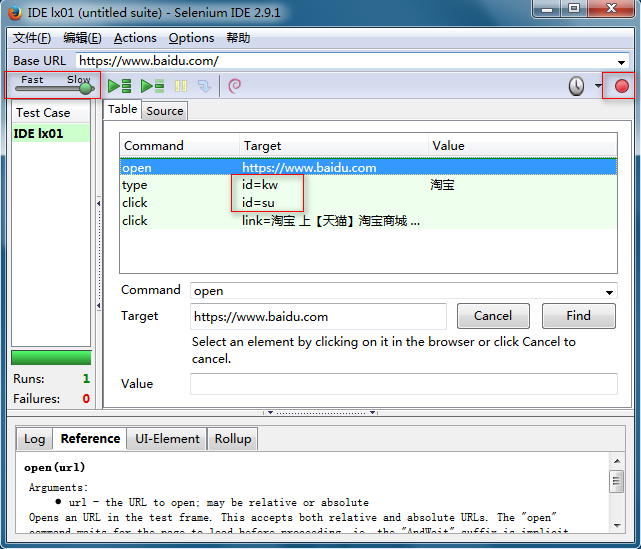Expand the Command combo box arrow
The image size is (641, 549).
(x=609, y=292)
